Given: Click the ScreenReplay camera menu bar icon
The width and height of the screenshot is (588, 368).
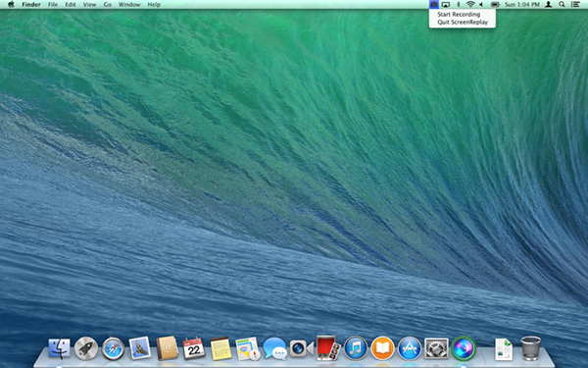Looking at the screenshot, I should (433, 5).
